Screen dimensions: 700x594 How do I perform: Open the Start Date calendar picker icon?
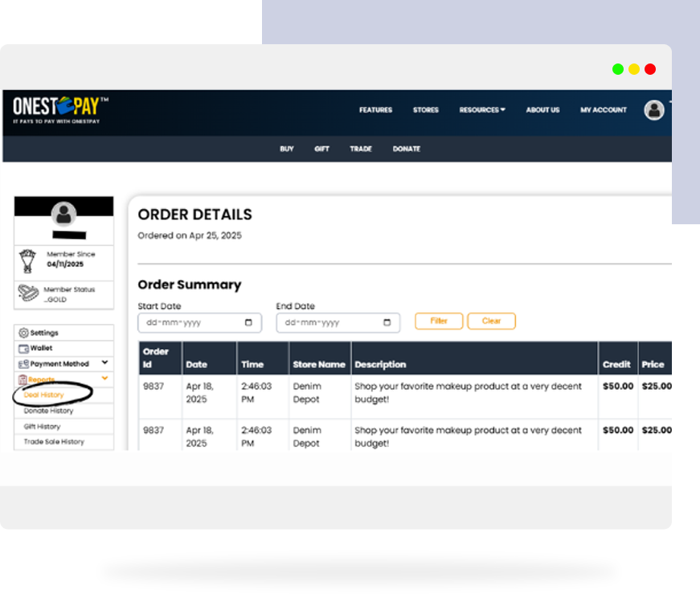pos(248,323)
